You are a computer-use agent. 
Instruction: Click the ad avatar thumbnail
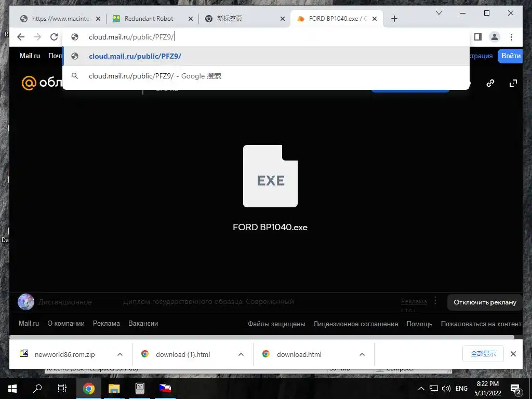point(26,302)
